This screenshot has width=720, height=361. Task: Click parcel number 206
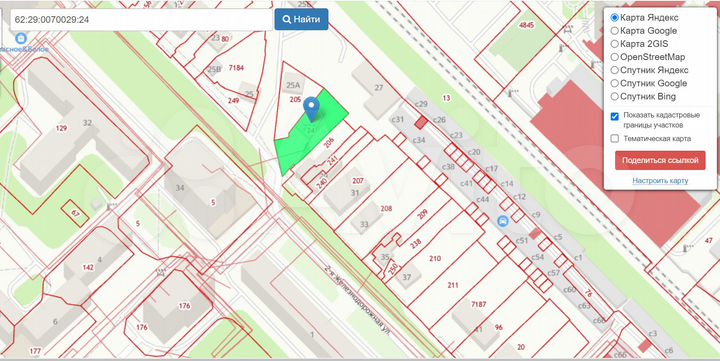coord(328,143)
